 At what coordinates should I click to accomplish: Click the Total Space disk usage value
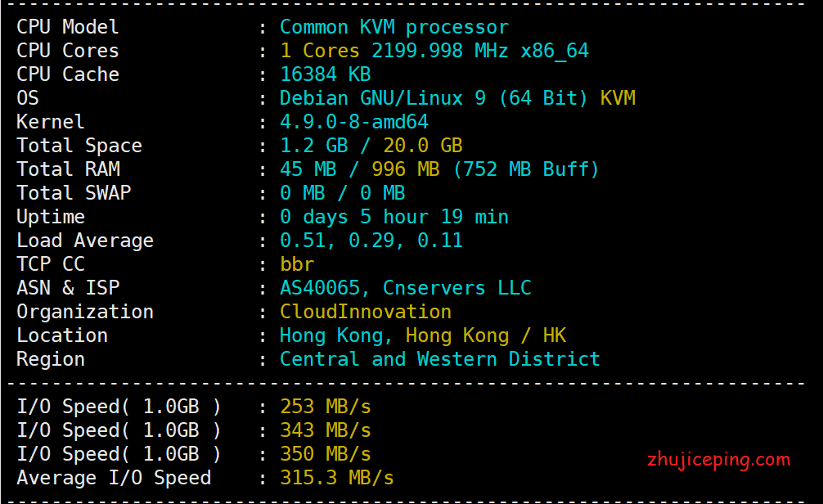371,146
